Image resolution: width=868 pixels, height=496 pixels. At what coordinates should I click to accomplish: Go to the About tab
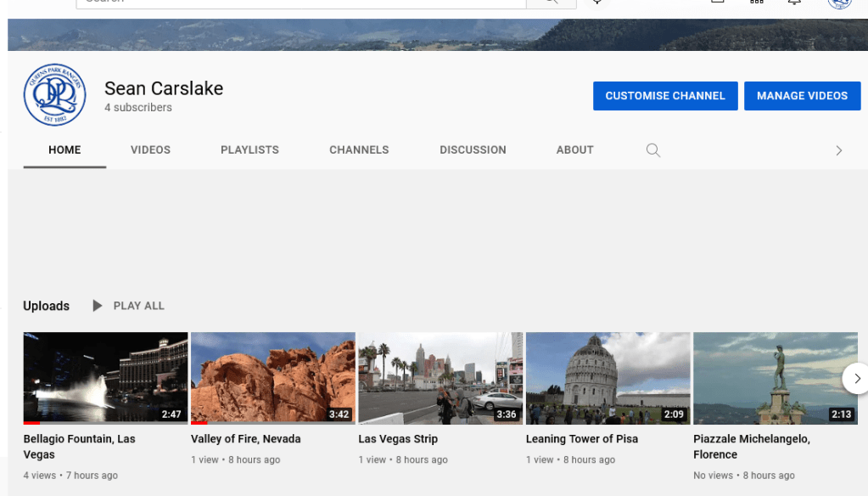[574, 150]
